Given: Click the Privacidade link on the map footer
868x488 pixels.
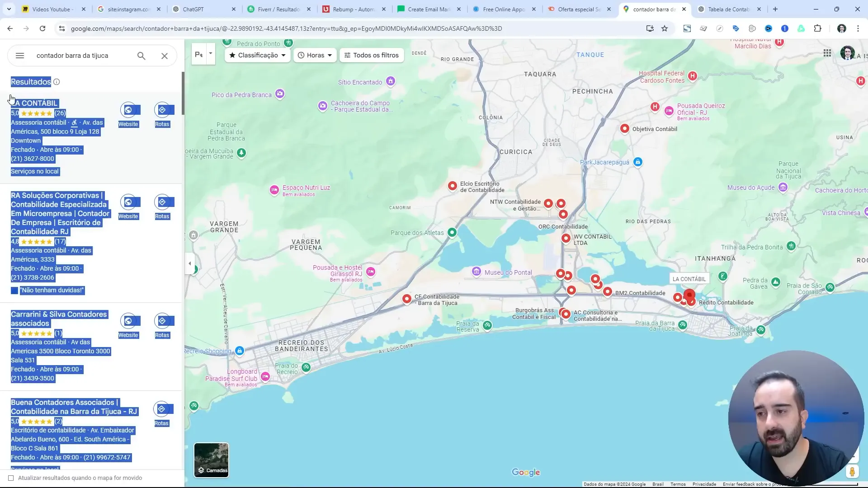Looking at the screenshot, I should 704,484.
